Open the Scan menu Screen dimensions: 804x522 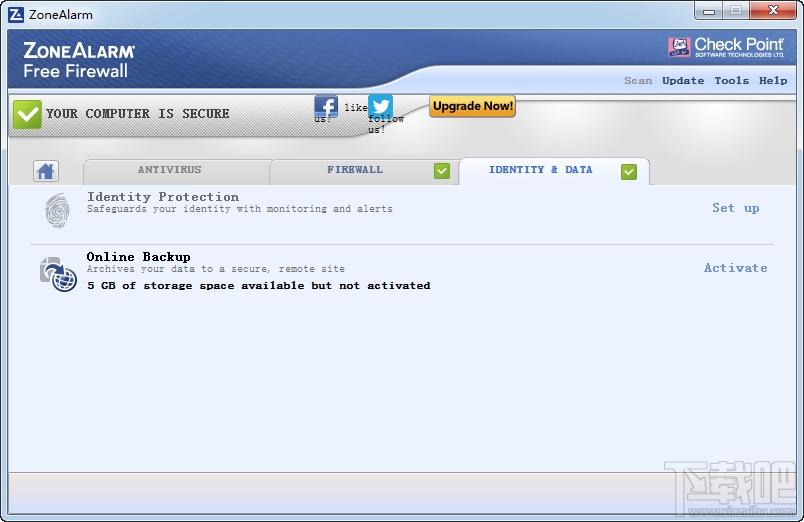pyautogui.click(x=638, y=81)
